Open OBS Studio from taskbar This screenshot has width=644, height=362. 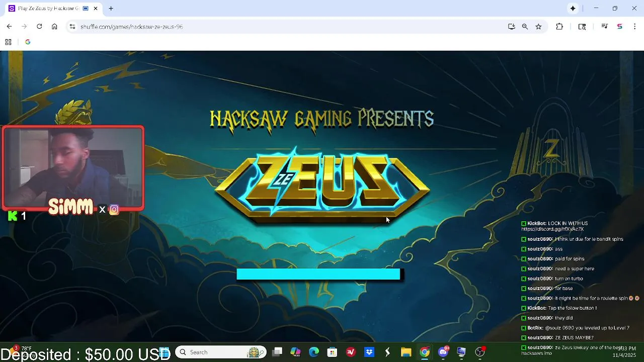click(480, 352)
